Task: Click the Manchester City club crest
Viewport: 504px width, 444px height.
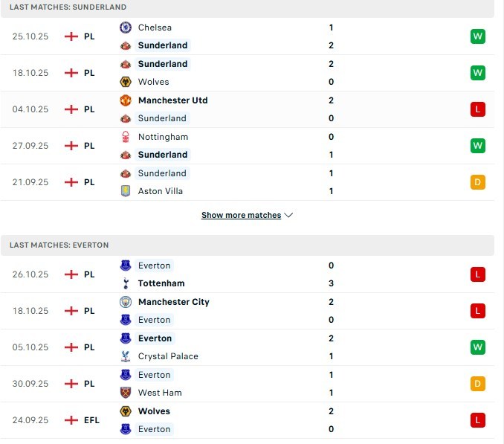Action: 125,302
